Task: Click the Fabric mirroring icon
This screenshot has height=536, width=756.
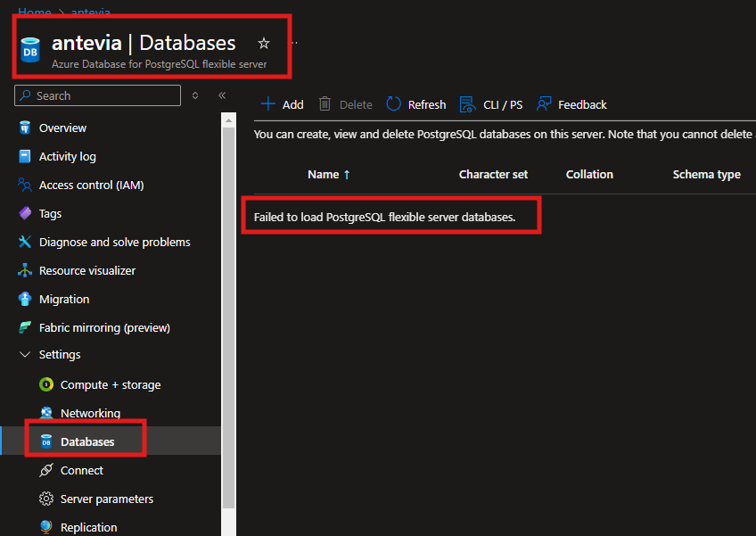Action: pyautogui.click(x=25, y=327)
